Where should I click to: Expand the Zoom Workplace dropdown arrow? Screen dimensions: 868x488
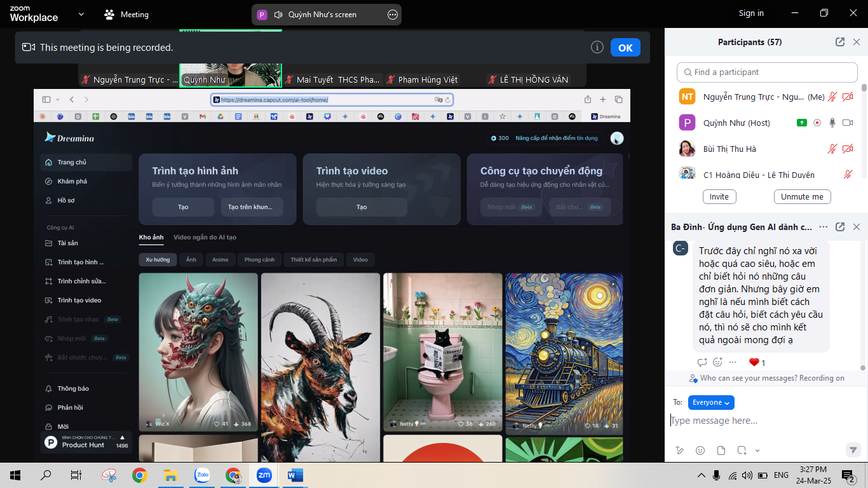[81, 14]
